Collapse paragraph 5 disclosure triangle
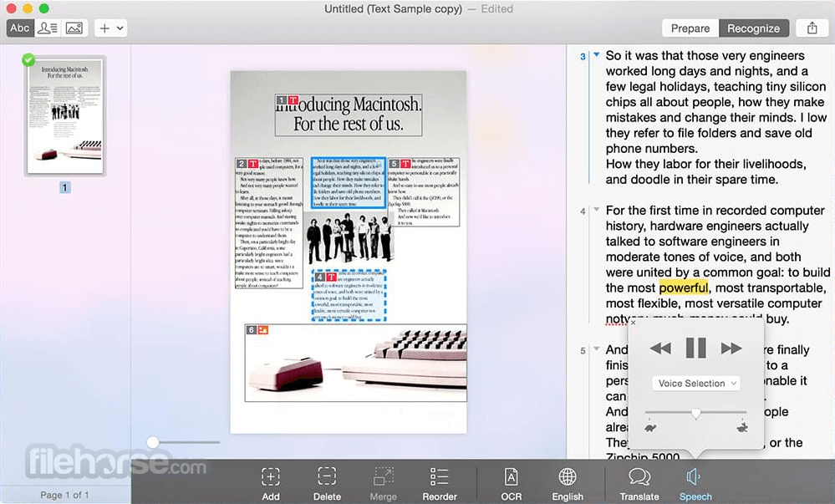 (x=597, y=349)
